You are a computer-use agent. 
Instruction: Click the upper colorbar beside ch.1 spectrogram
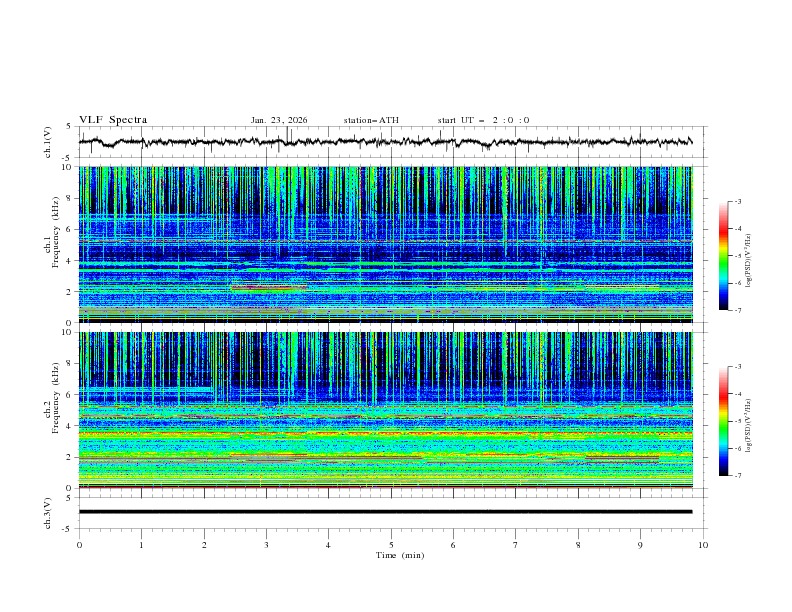[x=723, y=256]
